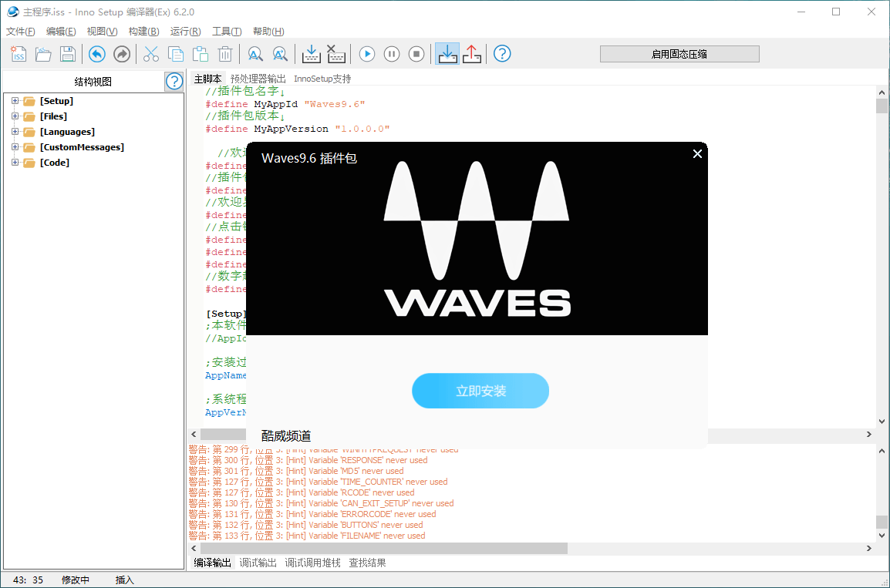890x588 pixels.
Task: Switch to 预处理器输出 tab
Action: (258, 79)
